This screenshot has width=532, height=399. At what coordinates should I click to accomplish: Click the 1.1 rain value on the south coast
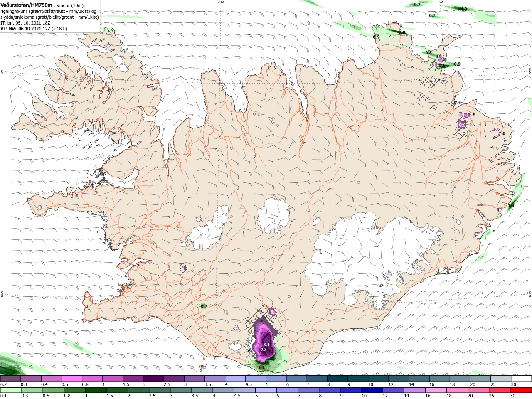261,367
